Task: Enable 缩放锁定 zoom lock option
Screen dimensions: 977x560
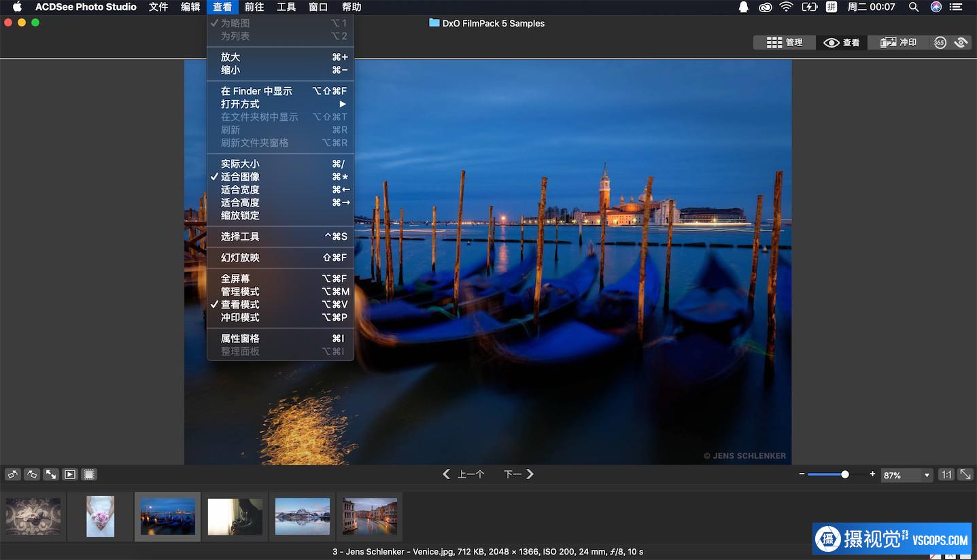Action: point(240,215)
